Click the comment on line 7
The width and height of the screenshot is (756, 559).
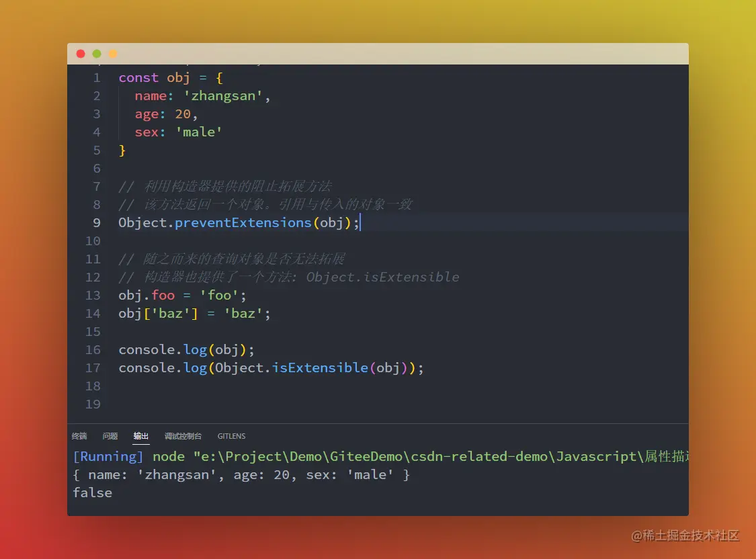click(225, 187)
